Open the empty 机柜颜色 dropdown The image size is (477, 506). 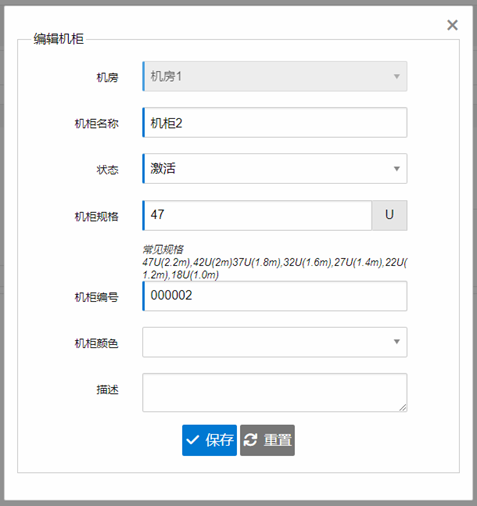275,342
